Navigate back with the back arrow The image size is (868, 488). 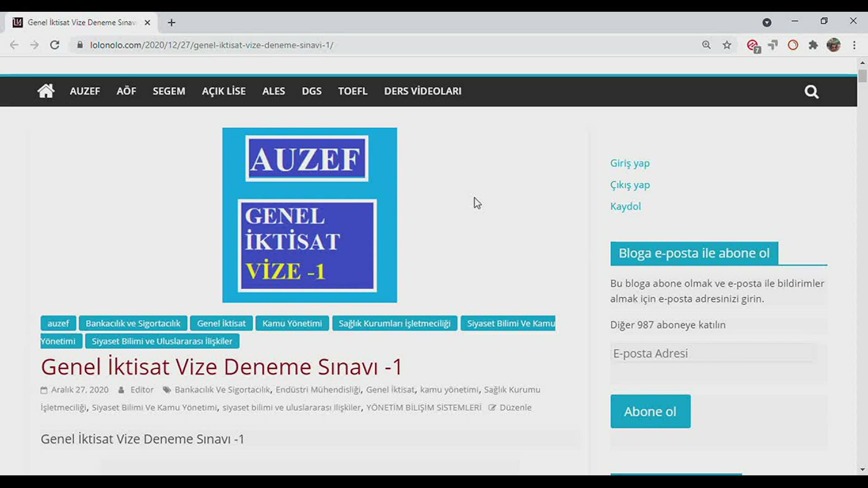14,45
